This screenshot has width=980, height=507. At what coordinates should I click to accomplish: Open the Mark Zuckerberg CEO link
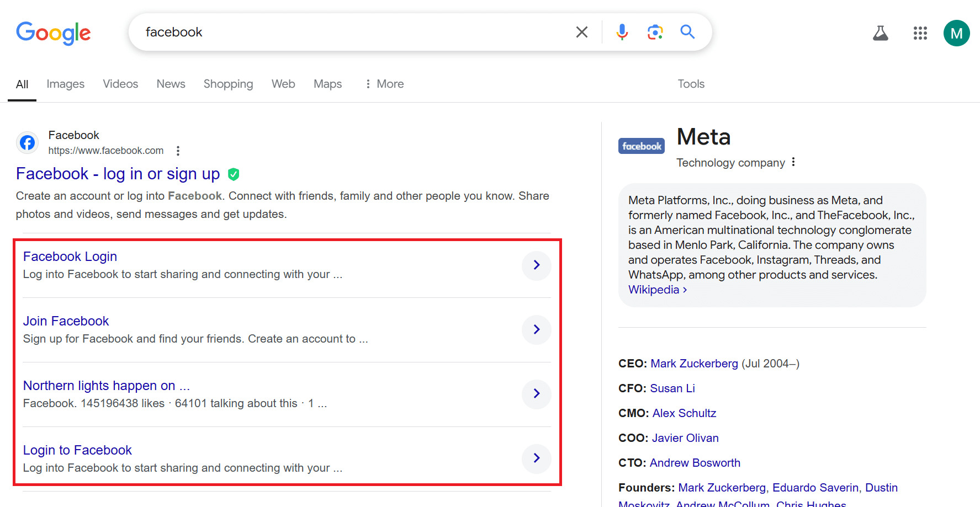(694, 364)
